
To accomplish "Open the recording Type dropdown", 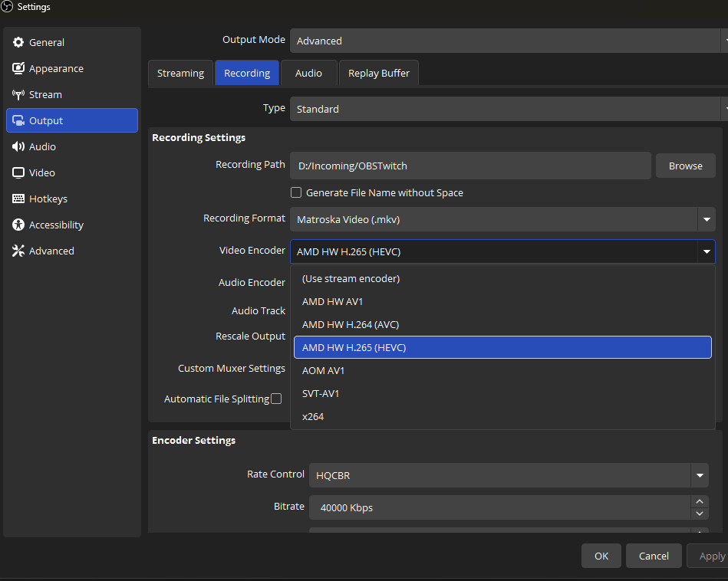I will [506, 109].
